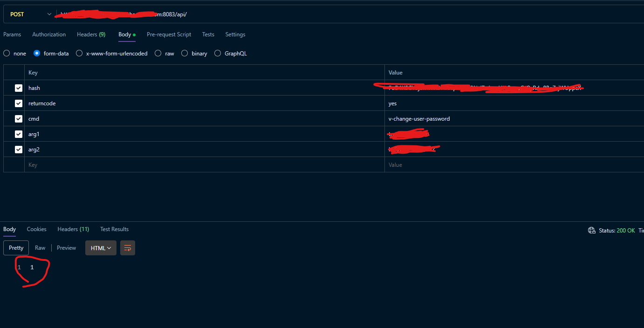Screen dimensions: 644x328
Task: Uncheck the arg1 row checkbox
Action: click(19, 134)
